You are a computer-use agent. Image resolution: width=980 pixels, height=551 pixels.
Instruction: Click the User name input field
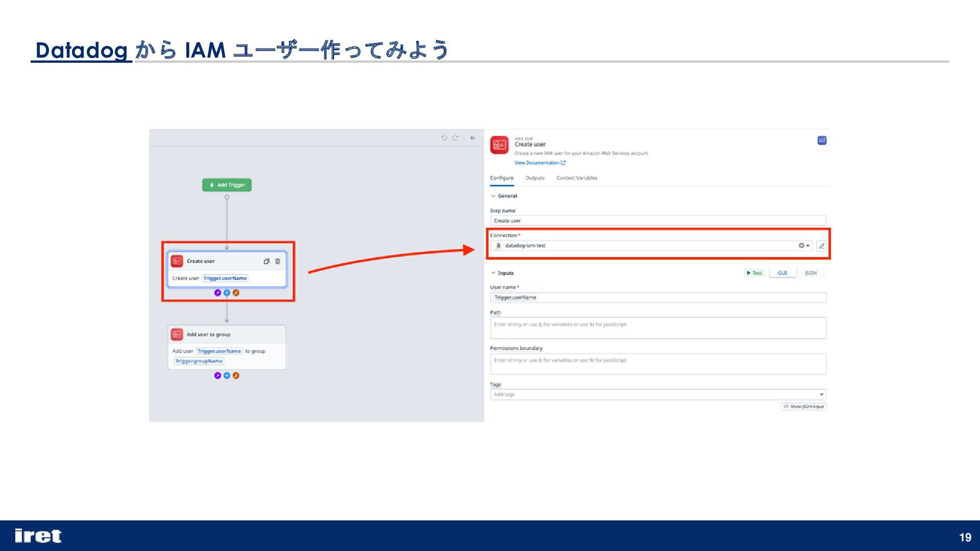[658, 297]
